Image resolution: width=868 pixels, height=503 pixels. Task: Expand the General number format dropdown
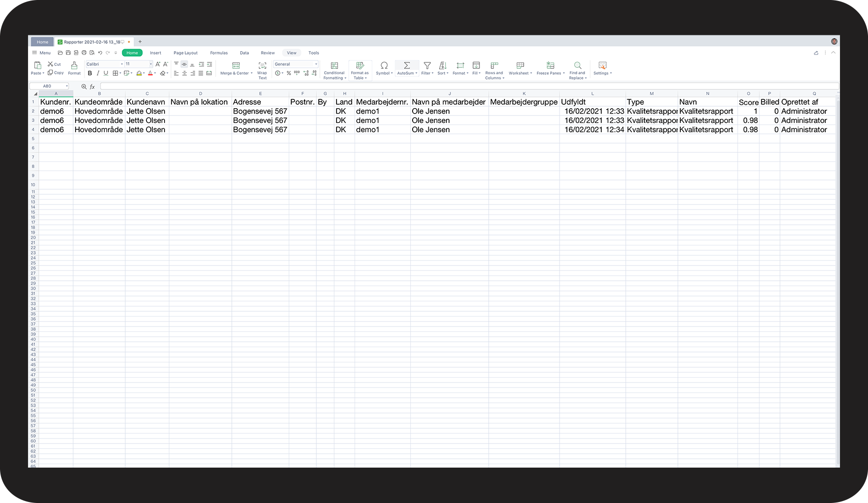[316, 64]
